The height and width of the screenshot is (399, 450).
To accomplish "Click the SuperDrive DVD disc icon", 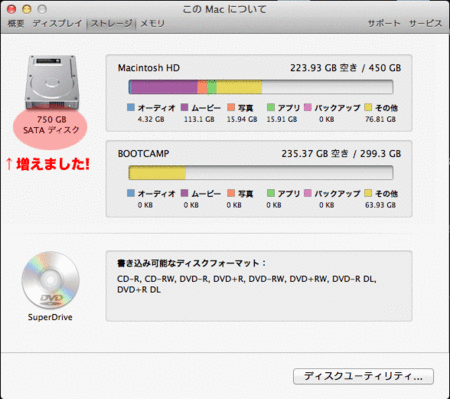I will pyautogui.click(x=50, y=280).
